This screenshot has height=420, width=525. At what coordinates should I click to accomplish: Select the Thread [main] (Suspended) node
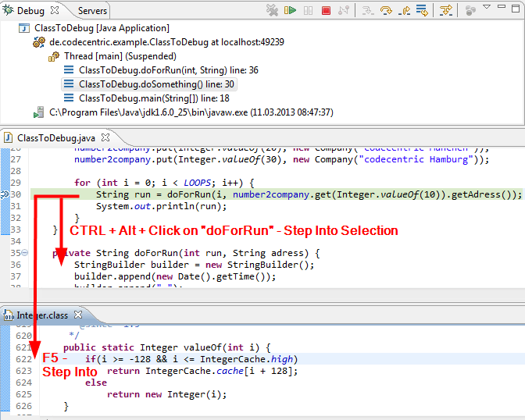pyautogui.click(x=120, y=56)
